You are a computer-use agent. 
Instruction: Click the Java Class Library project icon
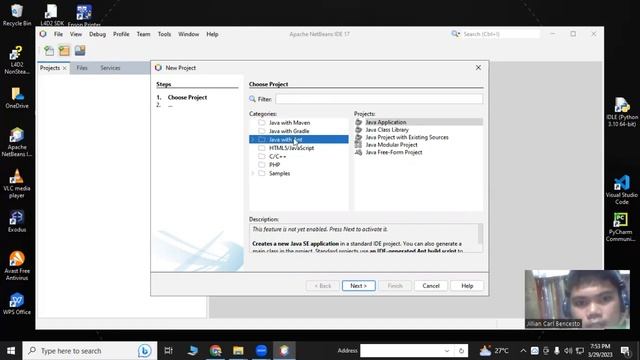coord(358,129)
